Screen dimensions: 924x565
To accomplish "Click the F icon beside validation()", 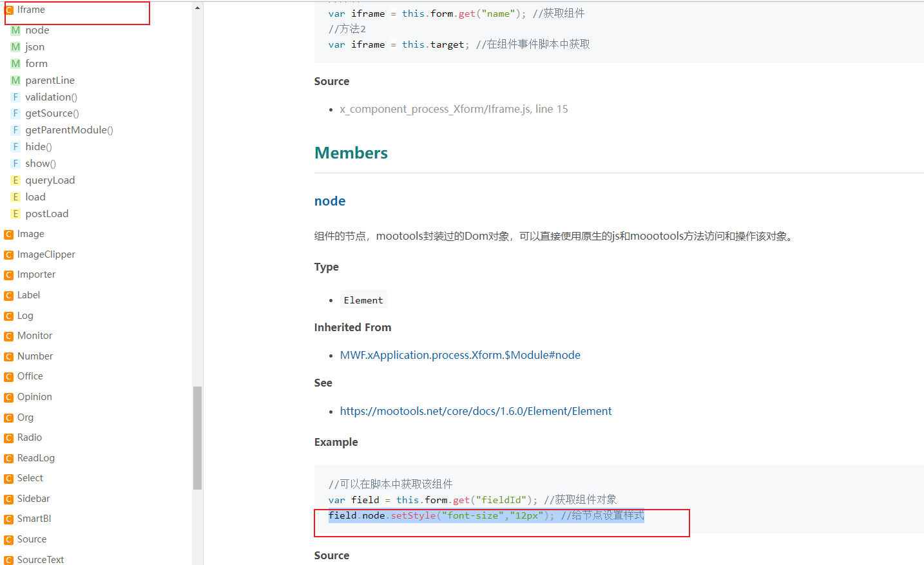I will click(15, 97).
